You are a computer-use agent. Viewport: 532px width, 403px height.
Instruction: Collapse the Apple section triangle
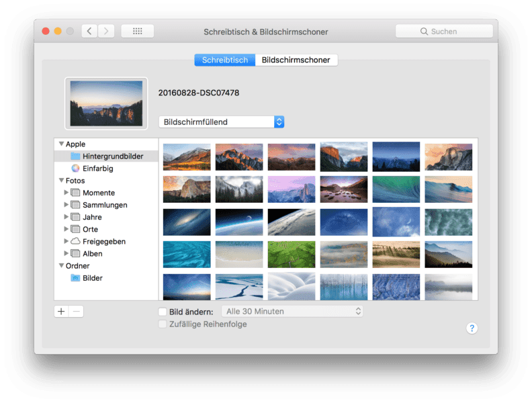pos(61,144)
